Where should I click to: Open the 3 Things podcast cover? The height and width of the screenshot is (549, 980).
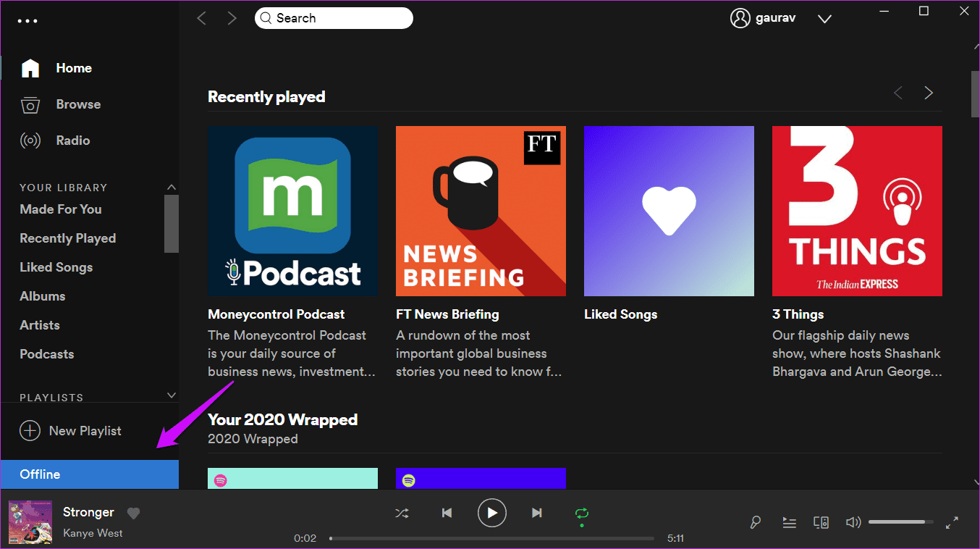pyautogui.click(x=857, y=211)
